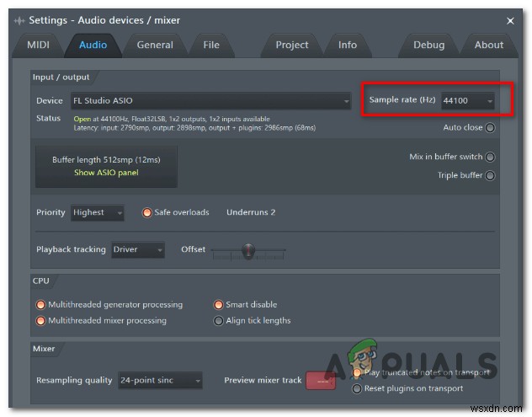Click the Offset slider knob
Image resolution: width=532 pixels, height=417 pixels.
tap(248, 251)
